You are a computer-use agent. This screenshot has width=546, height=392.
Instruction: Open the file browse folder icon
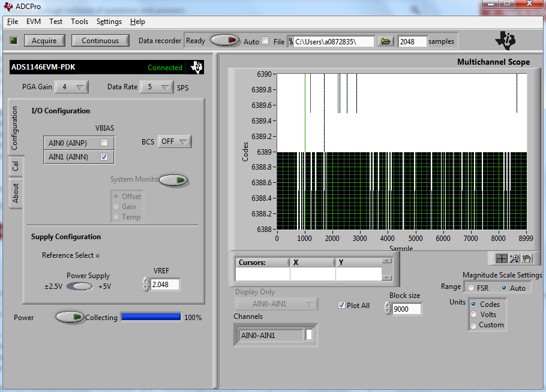tap(385, 41)
